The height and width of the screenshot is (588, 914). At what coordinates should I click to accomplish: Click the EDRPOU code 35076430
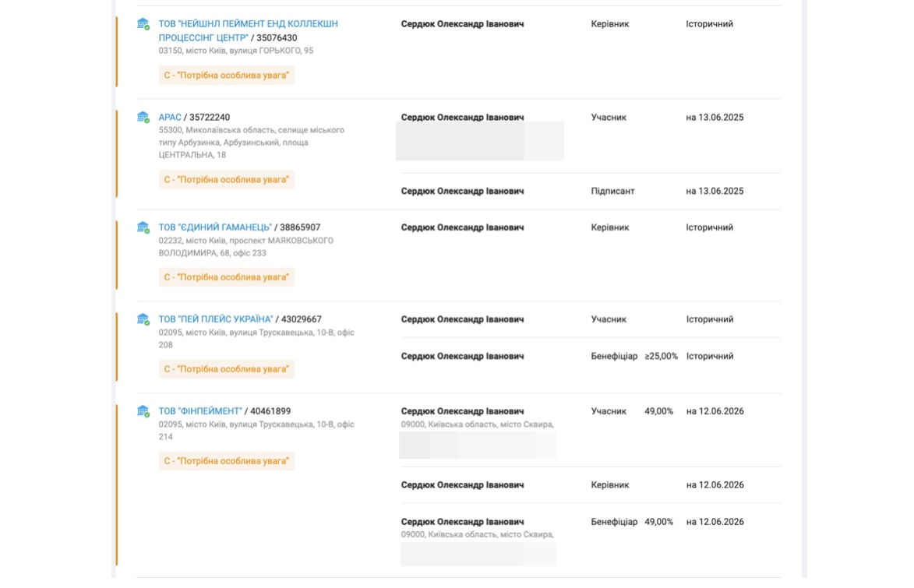pos(277,38)
